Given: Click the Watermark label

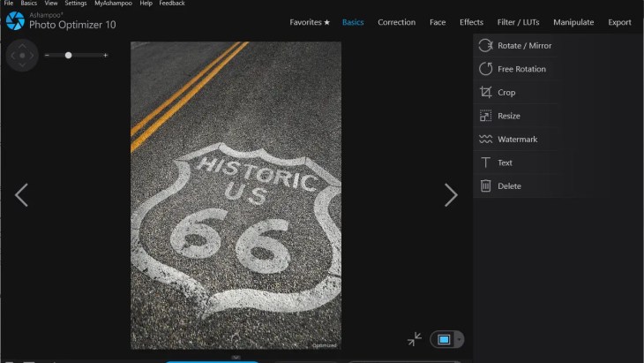Looking at the screenshot, I should [x=518, y=140].
